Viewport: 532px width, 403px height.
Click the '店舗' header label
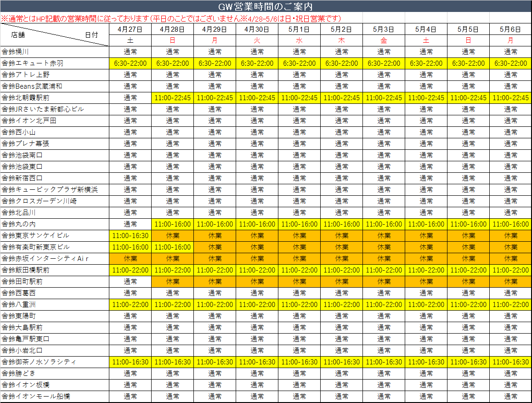[x=18, y=34]
